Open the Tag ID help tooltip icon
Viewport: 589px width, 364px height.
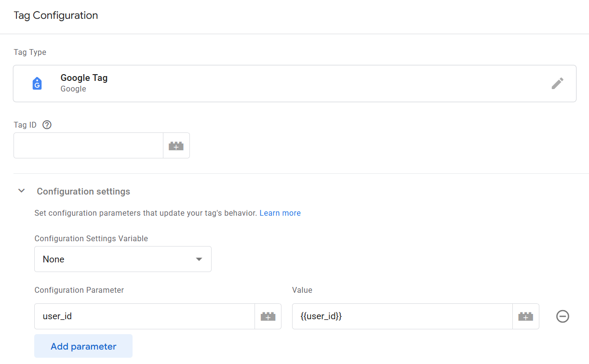coord(47,125)
